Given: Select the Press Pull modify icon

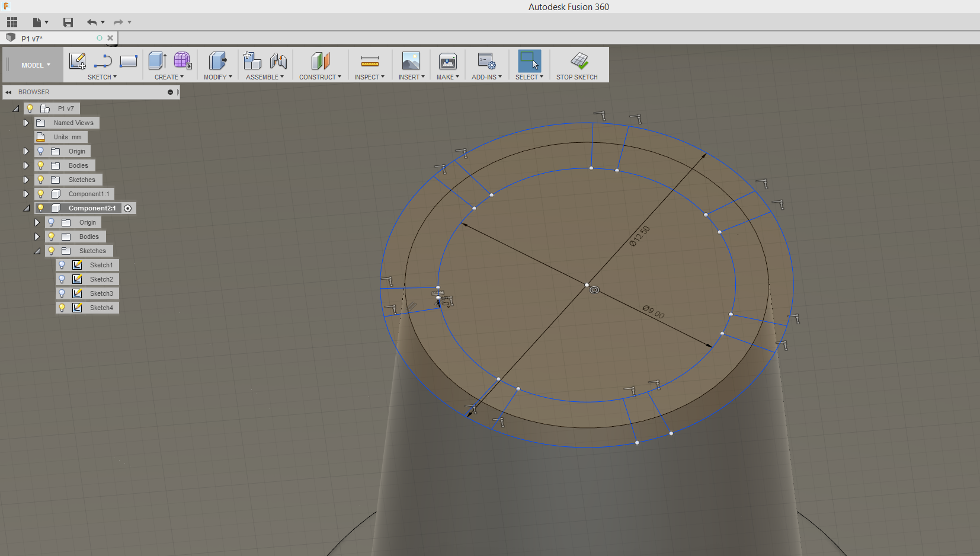Looking at the screenshot, I should point(217,61).
